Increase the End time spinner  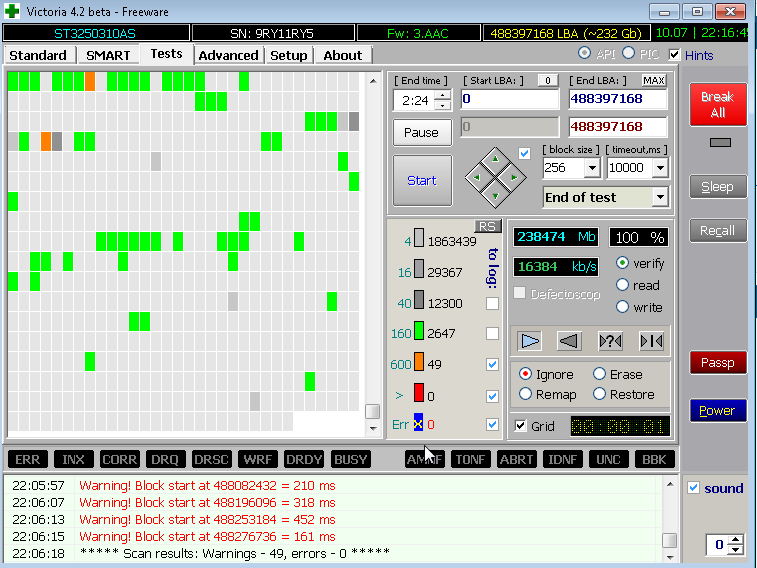[x=443, y=95]
